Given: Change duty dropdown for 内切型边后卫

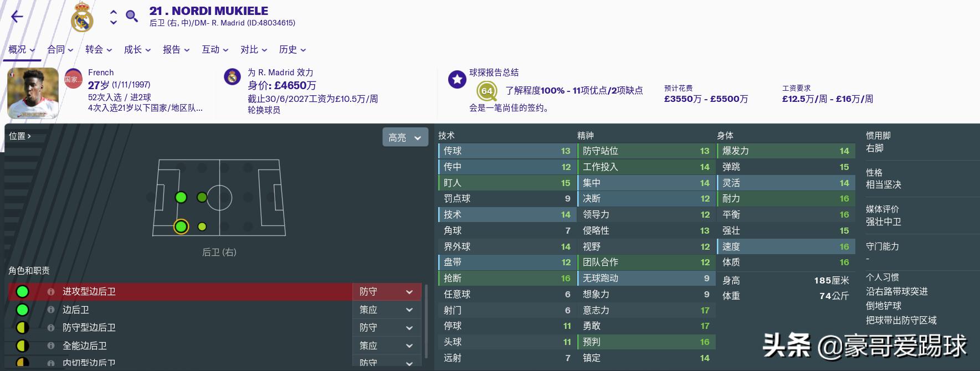Looking at the screenshot, I should pyautogui.click(x=387, y=362).
